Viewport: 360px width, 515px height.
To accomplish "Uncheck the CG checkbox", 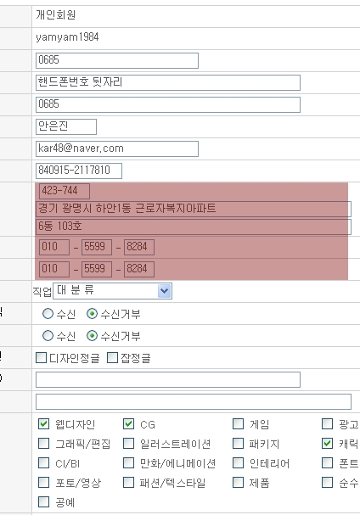I will [x=128, y=424].
